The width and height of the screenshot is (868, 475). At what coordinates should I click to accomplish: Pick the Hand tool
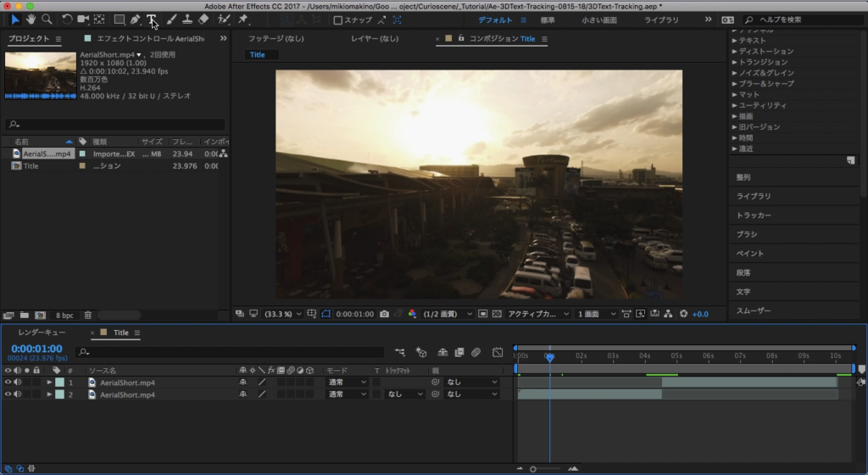click(31, 20)
